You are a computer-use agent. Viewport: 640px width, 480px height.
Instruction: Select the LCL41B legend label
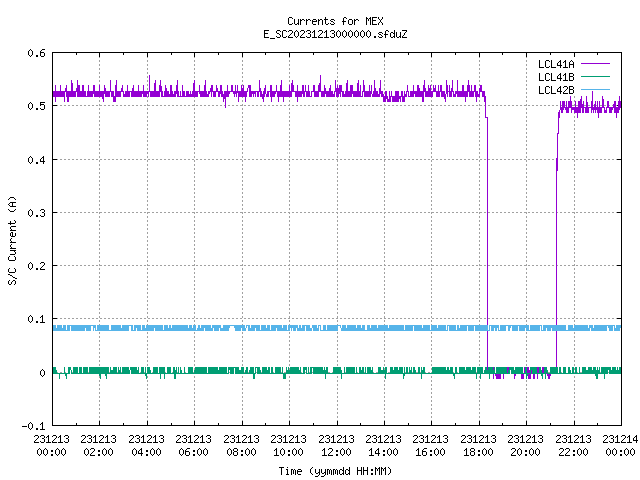pyautogui.click(x=556, y=77)
